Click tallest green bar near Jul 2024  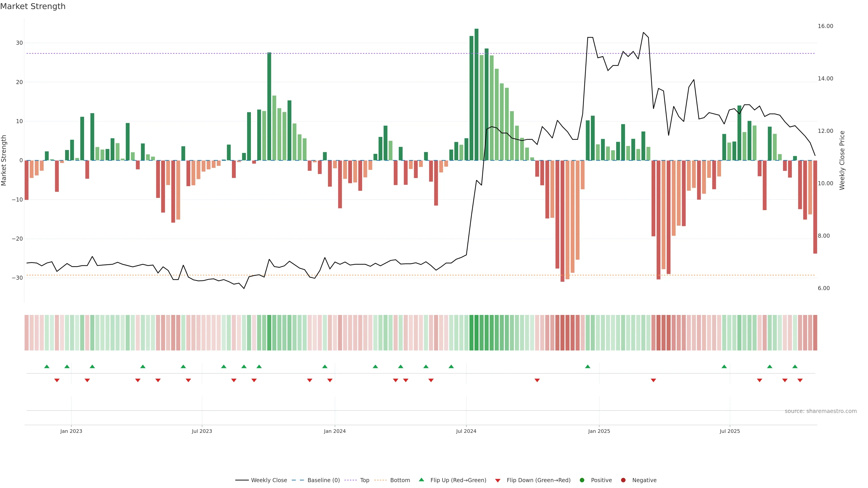pyautogui.click(x=476, y=94)
